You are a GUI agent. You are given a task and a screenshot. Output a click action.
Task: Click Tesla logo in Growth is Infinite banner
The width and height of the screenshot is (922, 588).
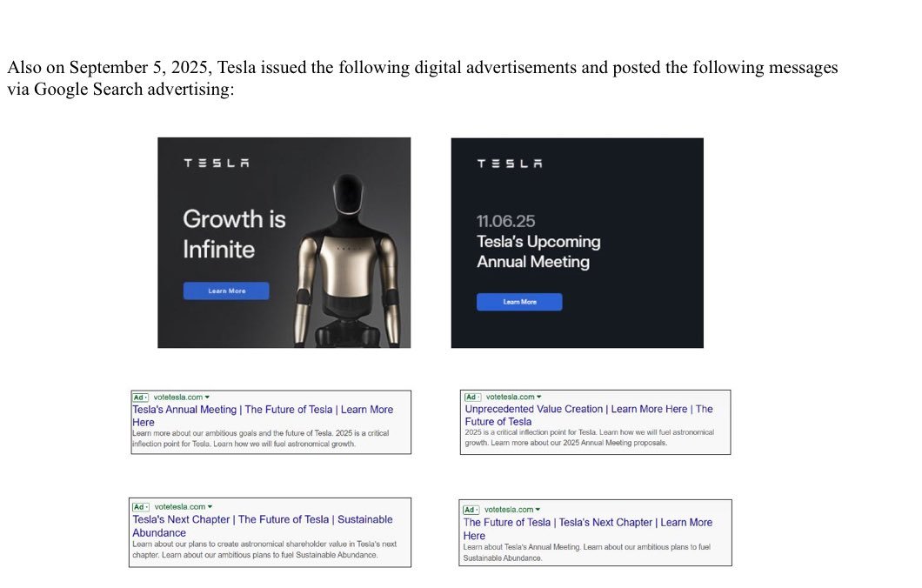[x=217, y=163]
